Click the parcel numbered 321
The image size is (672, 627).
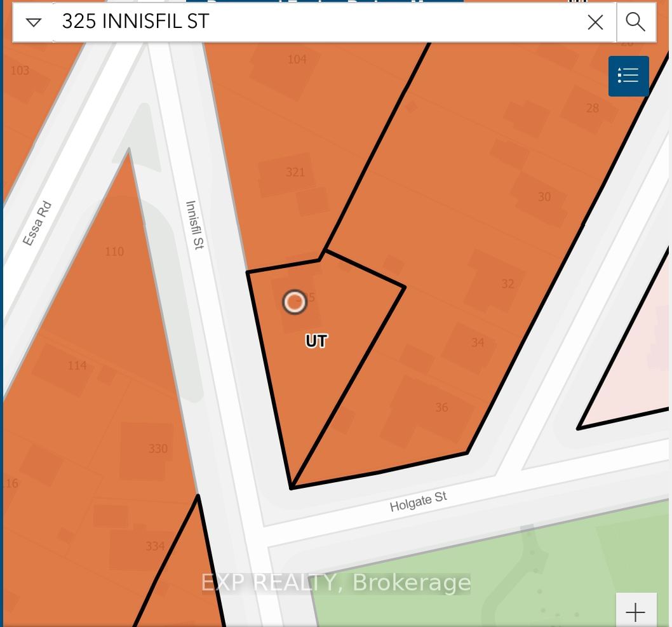[x=295, y=172]
